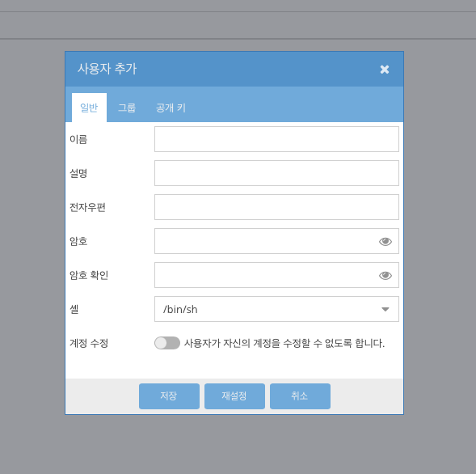Click the 전자우편 field label
The image size is (476, 474).
87,207
